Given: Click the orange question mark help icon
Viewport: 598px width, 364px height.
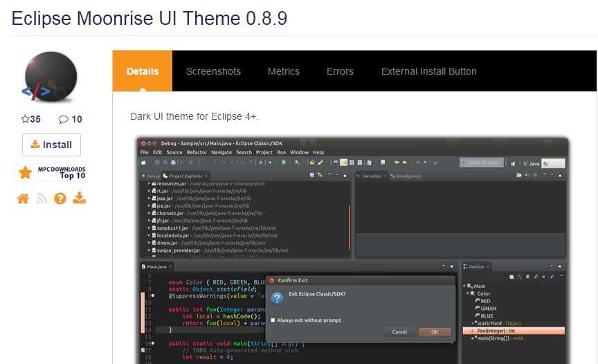Looking at the screenshot, I should [60, 199].
